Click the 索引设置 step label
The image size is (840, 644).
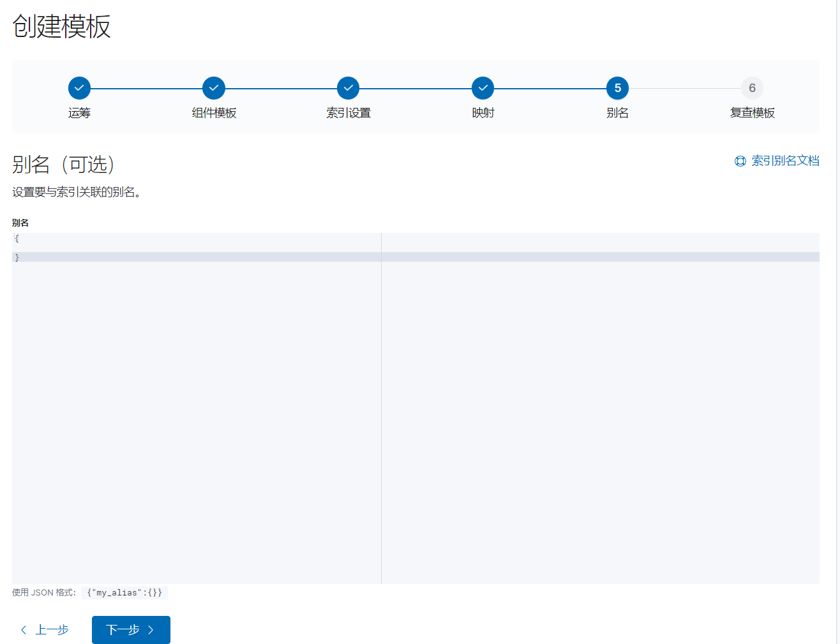(349, 113)
